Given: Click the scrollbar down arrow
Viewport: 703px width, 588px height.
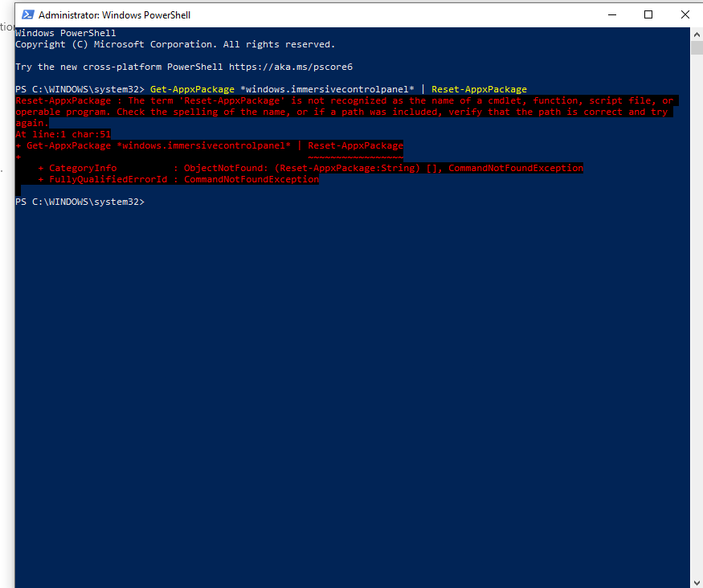Looking at the screenshot, I should 697,582.
